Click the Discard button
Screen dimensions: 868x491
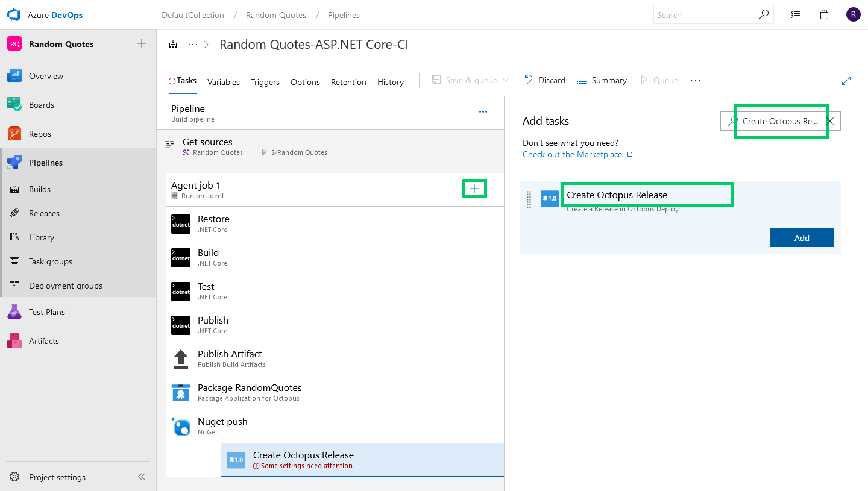point(545,80)
